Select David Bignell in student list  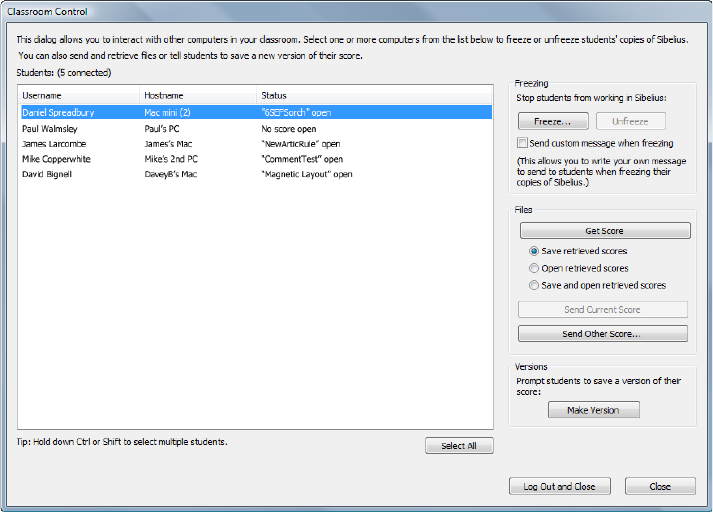pyautogui.click(x=49, y=175)
